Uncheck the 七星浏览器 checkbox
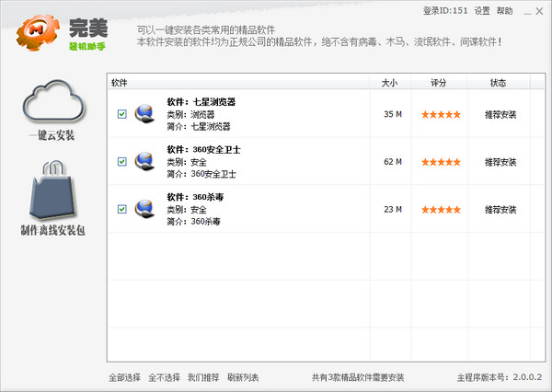 [x=121, y=114]
